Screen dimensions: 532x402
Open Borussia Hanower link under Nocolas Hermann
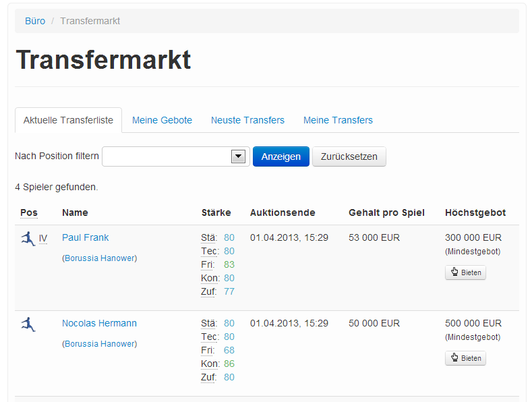pos(100,344)
